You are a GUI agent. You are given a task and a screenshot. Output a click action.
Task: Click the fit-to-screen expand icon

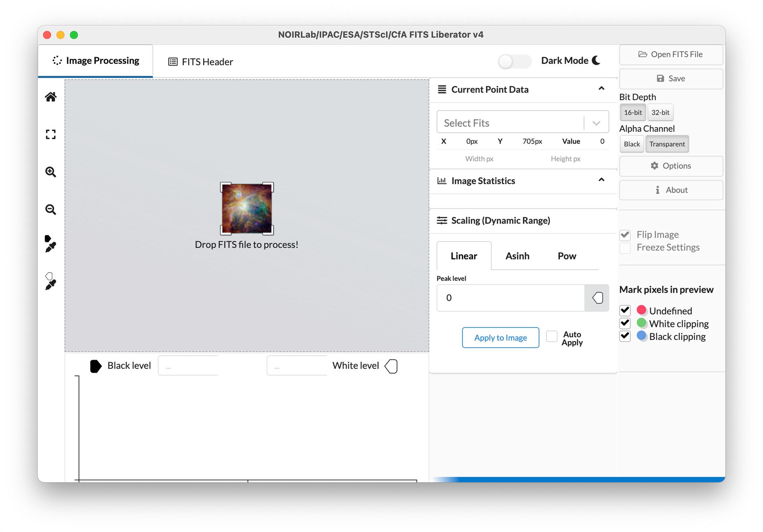click(50, 134)
